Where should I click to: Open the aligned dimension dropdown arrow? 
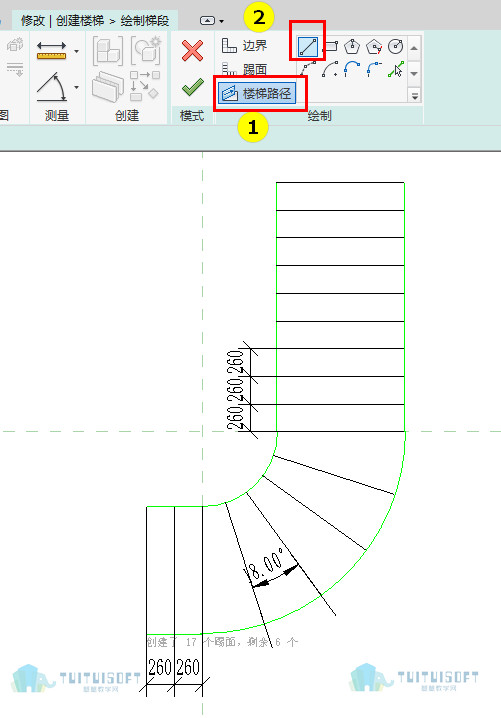76,51
